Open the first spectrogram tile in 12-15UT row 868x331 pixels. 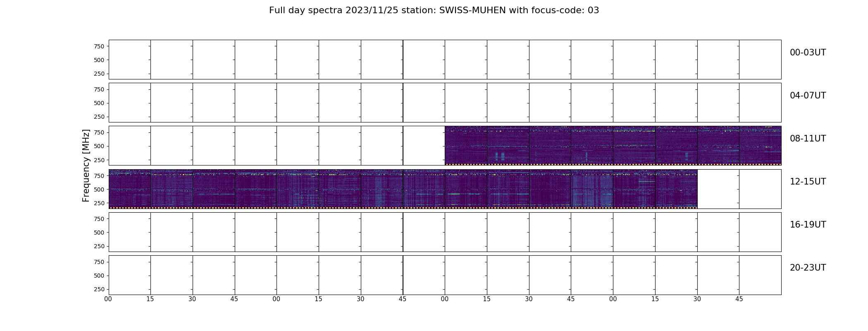[x=129, y=189]
